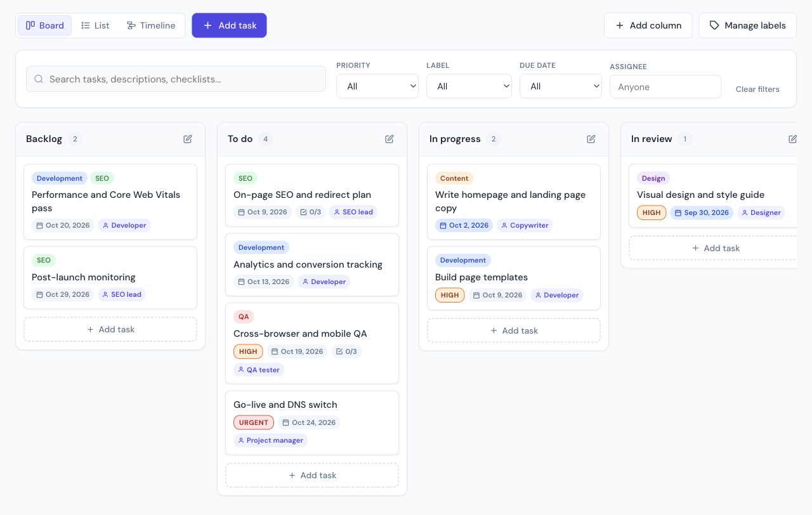
Task: Open the Post-launch monitoring task
Action: pyautogui.click(x=110, y=278)
